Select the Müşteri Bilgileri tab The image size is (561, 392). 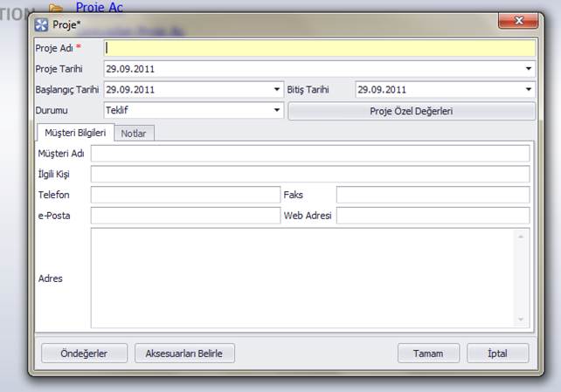tap(74, 133)
